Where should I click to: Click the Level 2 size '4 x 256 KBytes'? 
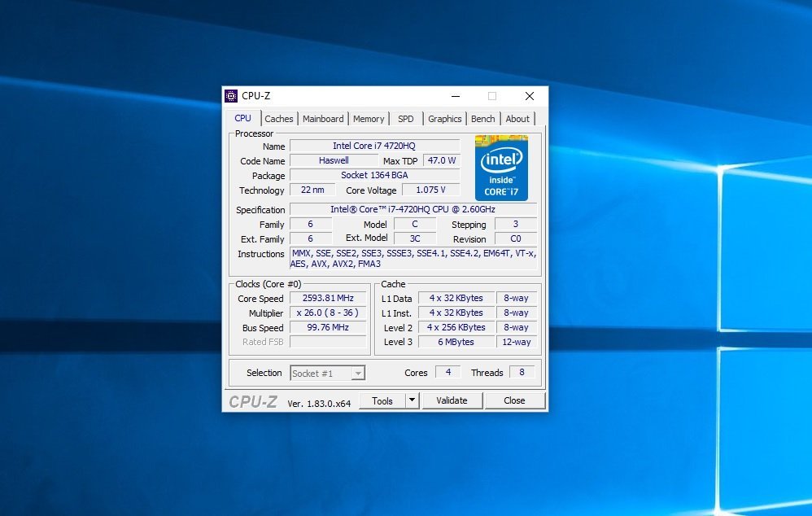click(456, 327)
